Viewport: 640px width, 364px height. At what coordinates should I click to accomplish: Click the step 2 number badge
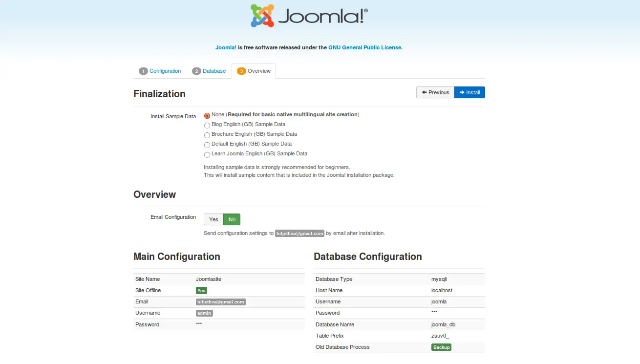click(x=196, y=71)
